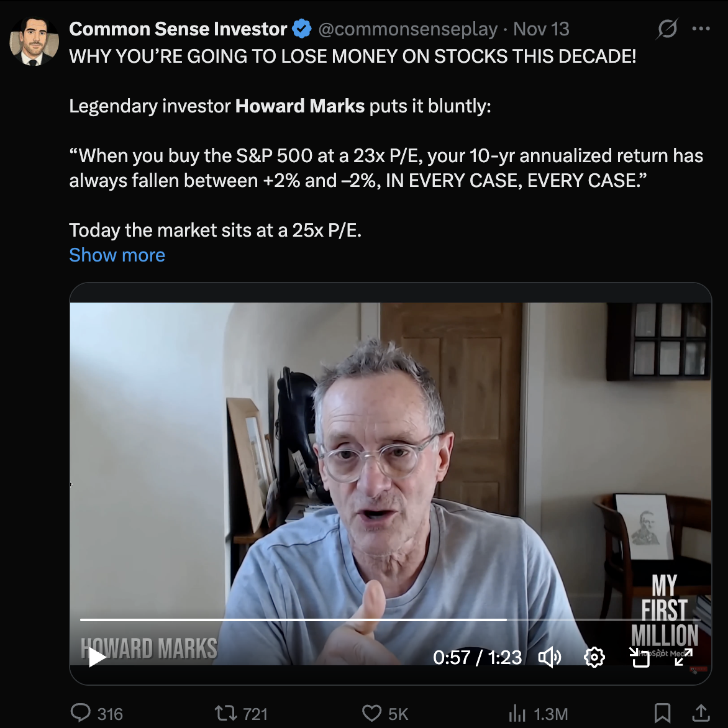This screenshot has width=728, height=728.
Task: Open the video settings gear
Action: tap(594, 657)
